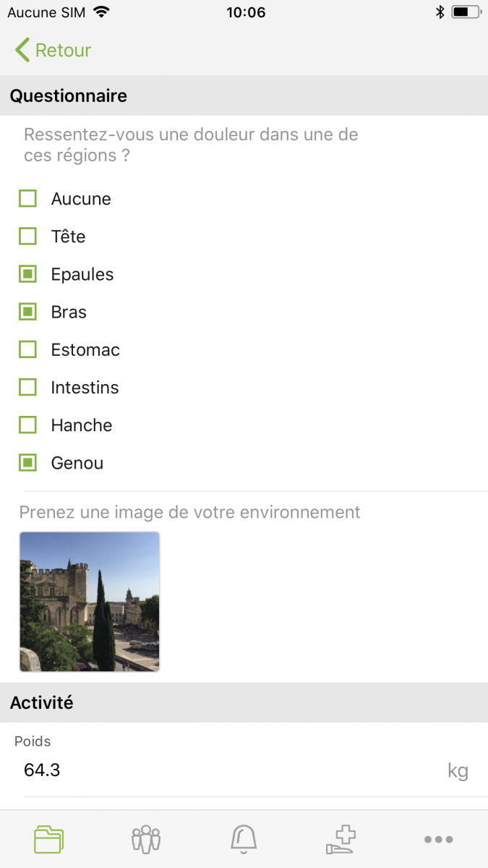The width and height of the screenshot is (488, 868).
Task: Uncheck the Bras checkbox
Action: (27, 312)
